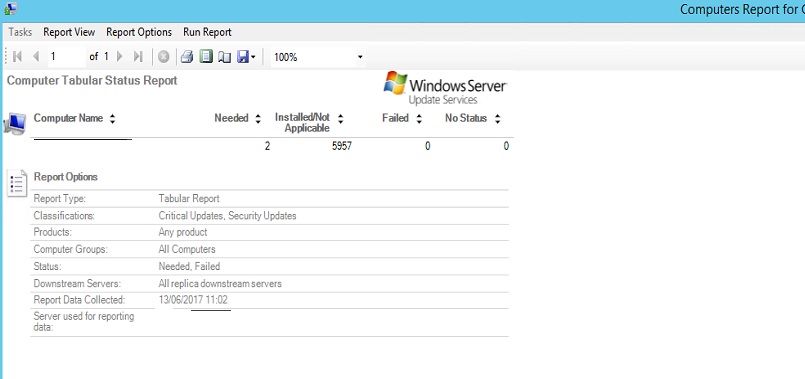Viewport: 805px width, 379px height.
Task: Switch to print layout view
Action: point(206,57)
